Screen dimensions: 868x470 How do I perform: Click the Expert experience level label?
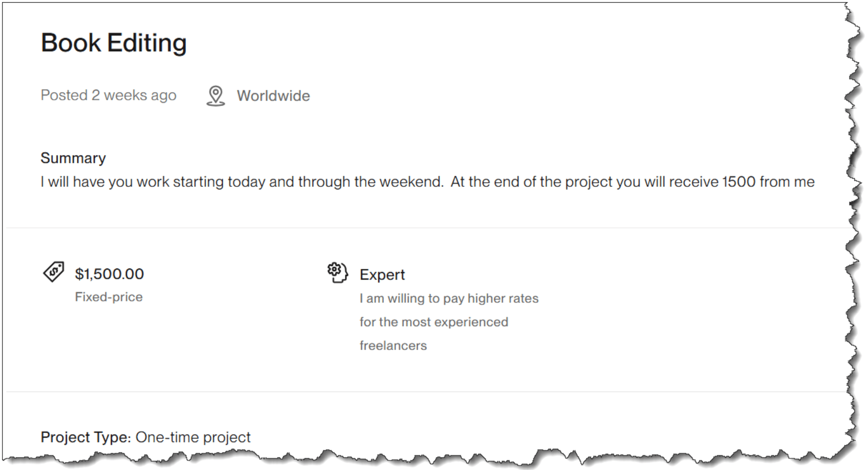point(382,275)
